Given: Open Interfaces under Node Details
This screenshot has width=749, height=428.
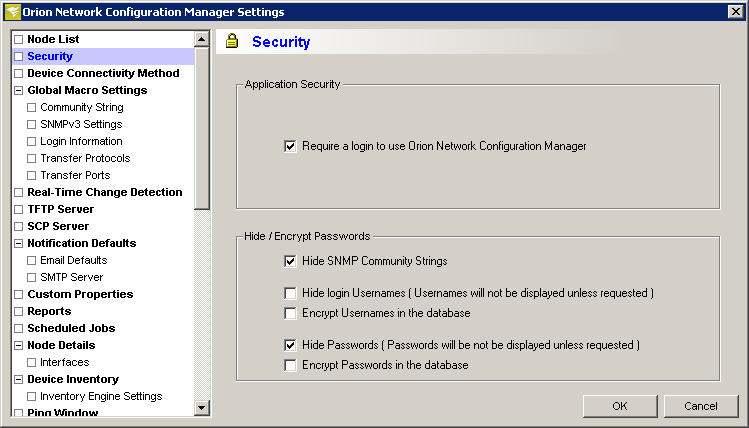Looking at the screenshot, I should pos(64,362).
